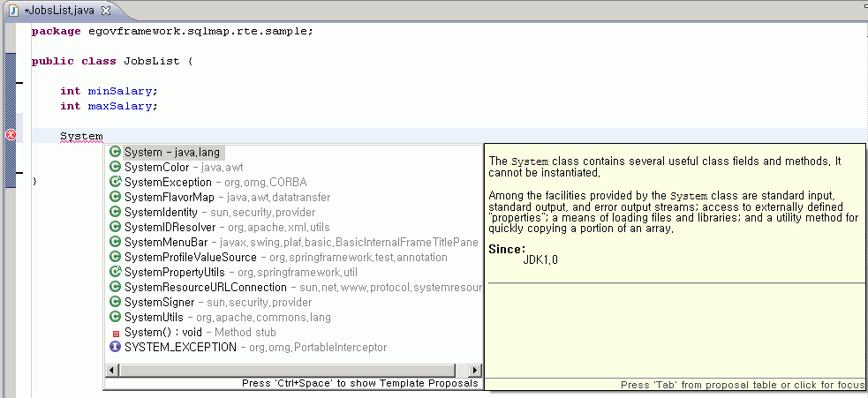Select SystemMenuBar in completion list
The height and width of the screenshot is (398, 868).
162,242
